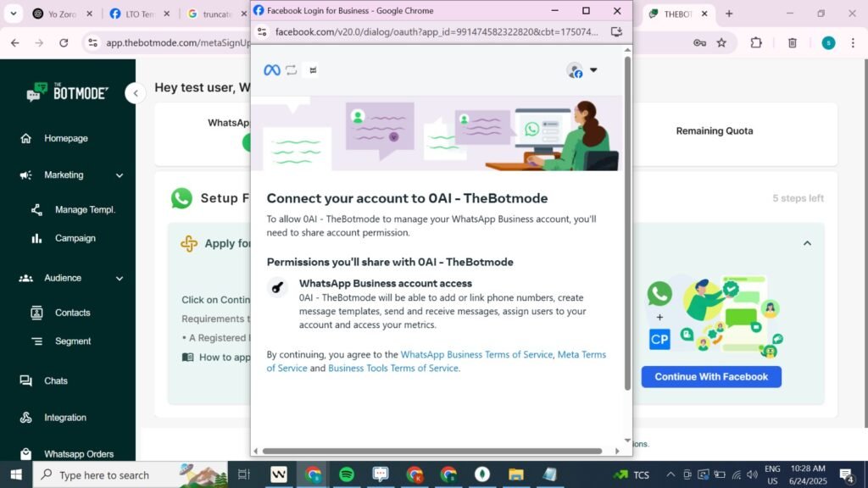This screenshot has height=488, width=868.
Task: Open Chats in sidebar
Action: coord(55,380)
